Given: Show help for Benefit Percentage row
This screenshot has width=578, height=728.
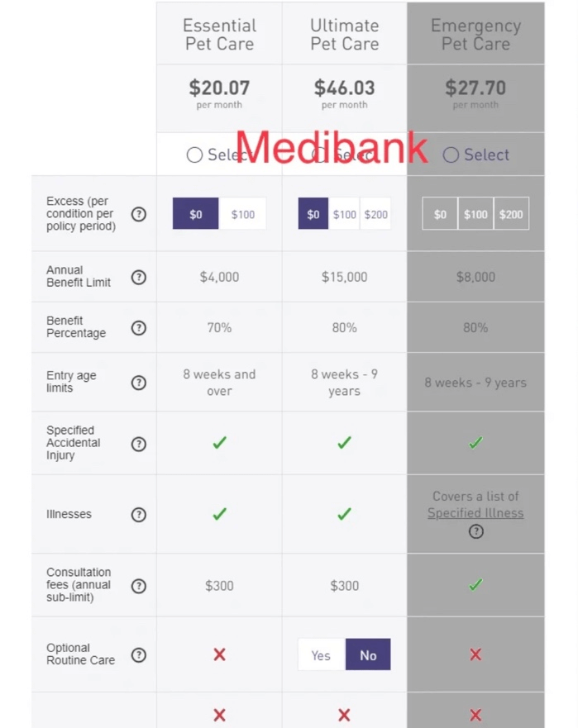Looking at the screenshot, I should (138, 328).
